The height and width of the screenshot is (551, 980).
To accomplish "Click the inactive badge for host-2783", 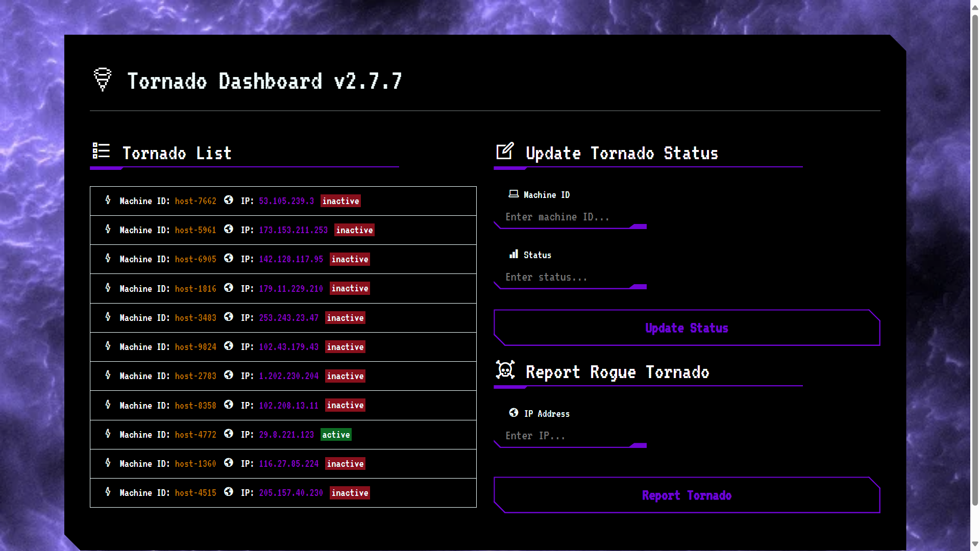I will pos(345,376).
